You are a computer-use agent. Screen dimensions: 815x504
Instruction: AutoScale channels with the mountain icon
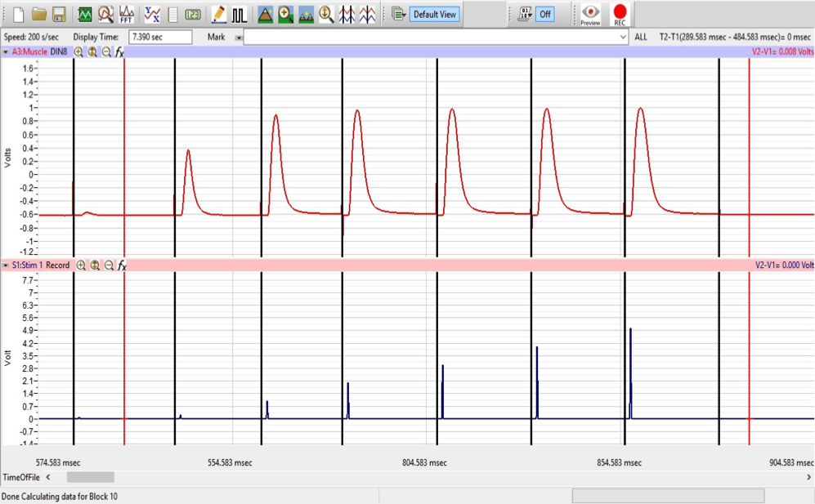266,14
